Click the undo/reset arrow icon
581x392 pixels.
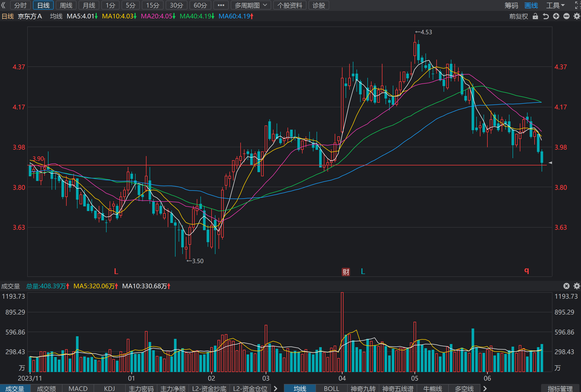546,16
